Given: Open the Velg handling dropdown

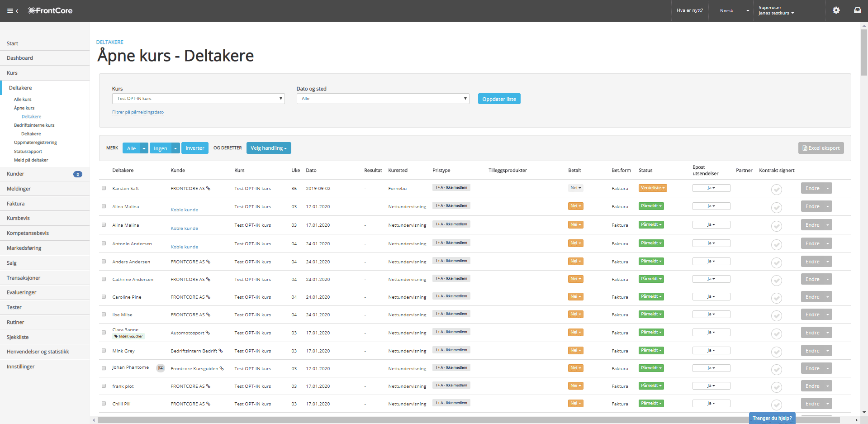Looking at the screenshot, I should point(269,148).
